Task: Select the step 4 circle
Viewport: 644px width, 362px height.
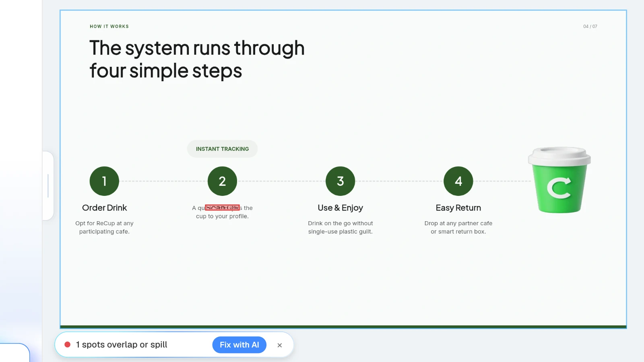Action: coord(458,181)
